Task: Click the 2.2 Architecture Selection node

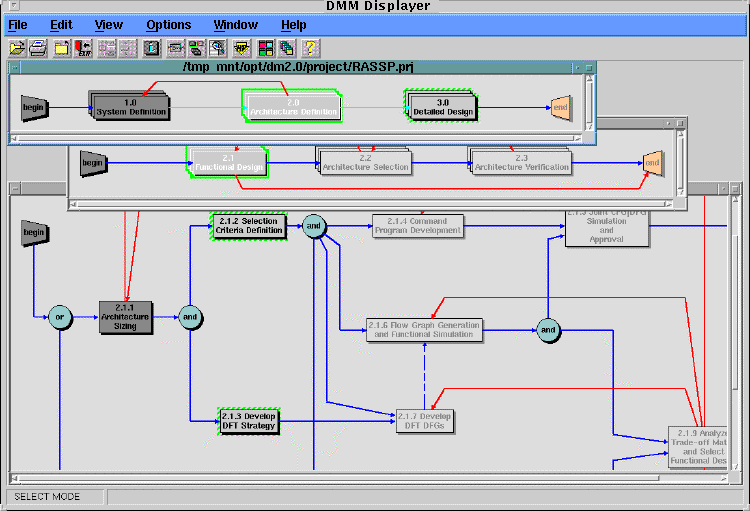Action: coord(365,162)
